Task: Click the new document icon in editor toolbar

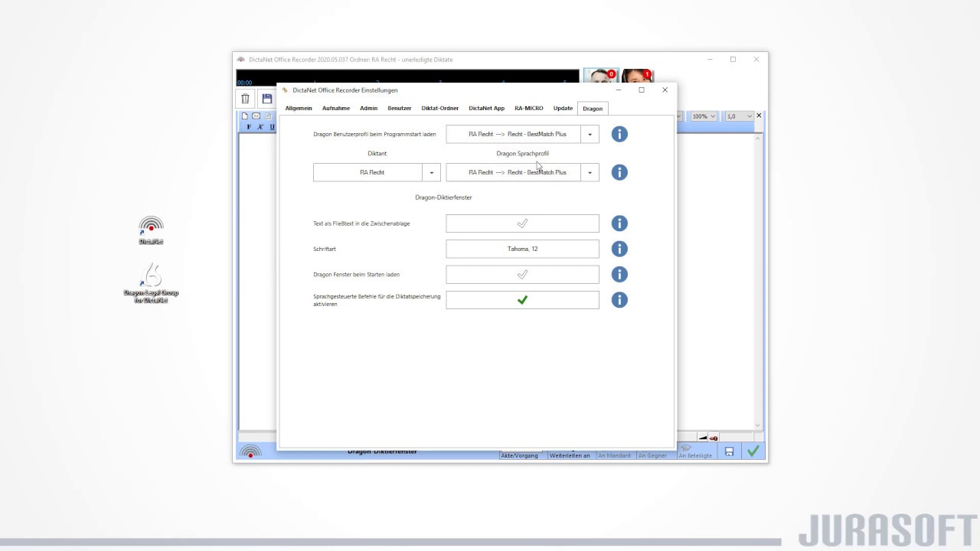Action: (245, 116)
